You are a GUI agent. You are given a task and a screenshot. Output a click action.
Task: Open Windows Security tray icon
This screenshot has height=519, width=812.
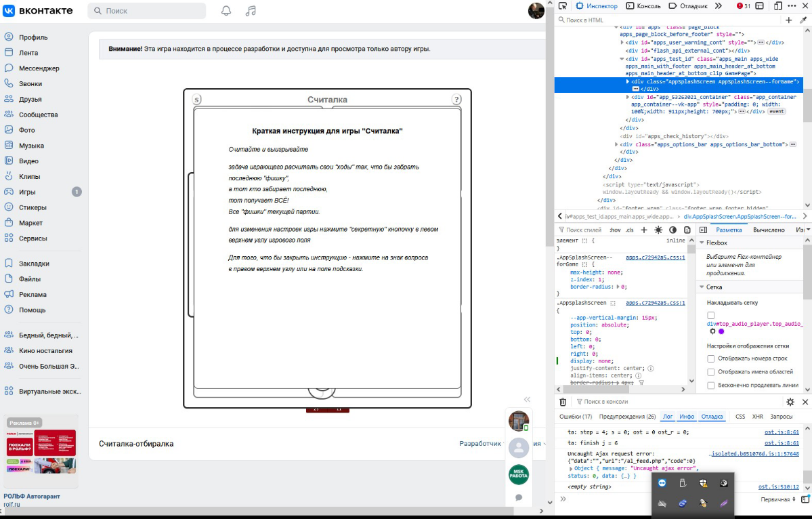pos(703,482)
